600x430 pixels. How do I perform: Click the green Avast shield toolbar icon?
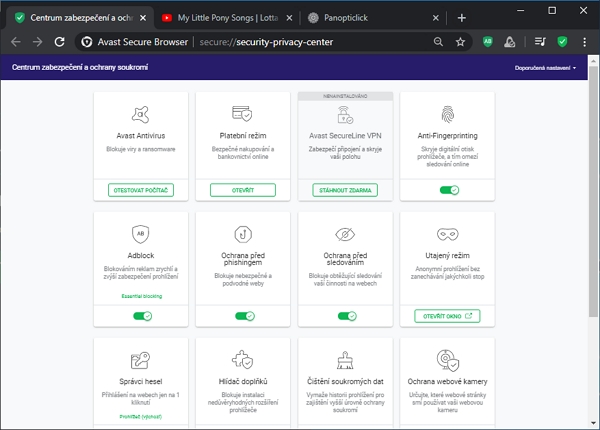pos(563,42)
